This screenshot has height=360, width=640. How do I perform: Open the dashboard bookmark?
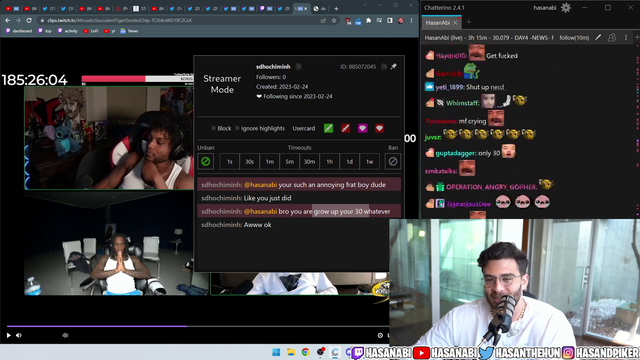pos(18,31)
